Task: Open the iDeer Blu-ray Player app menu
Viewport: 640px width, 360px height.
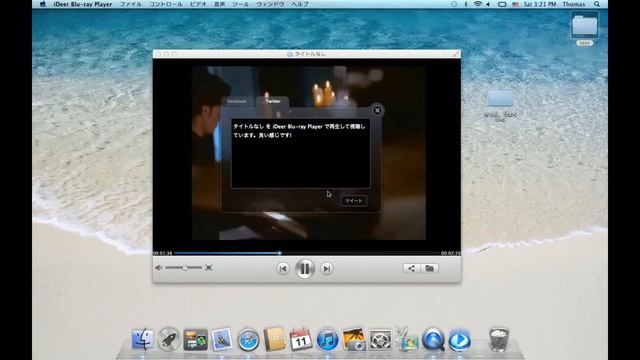Action: click(83, 4)
